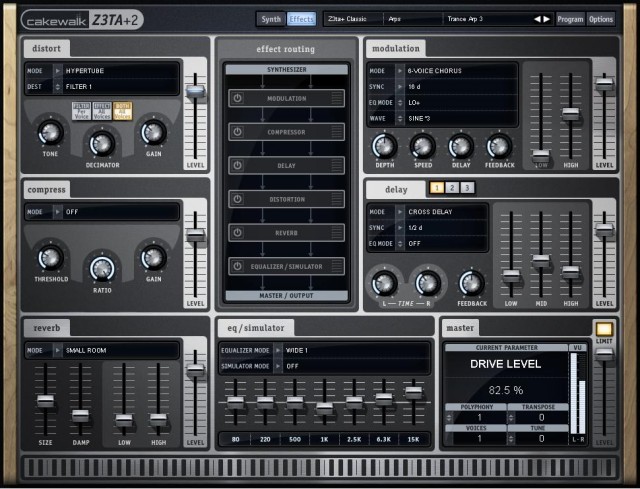Open the distort Mode dropdown
Image resolution: width=640 pixels, height=489 pixels.
click(x=56, y=73)
